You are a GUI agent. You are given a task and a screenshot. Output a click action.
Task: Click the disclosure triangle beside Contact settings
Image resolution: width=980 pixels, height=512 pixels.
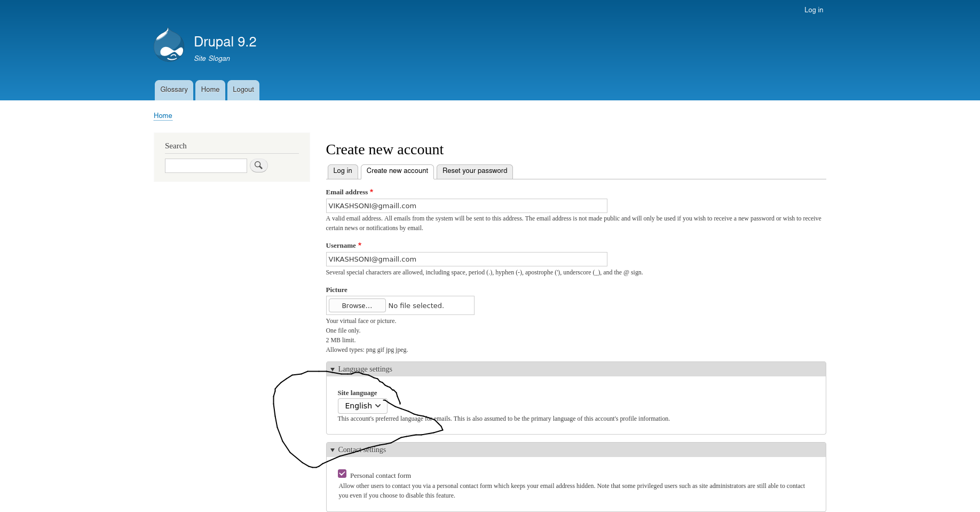click(x=332, y=450)
